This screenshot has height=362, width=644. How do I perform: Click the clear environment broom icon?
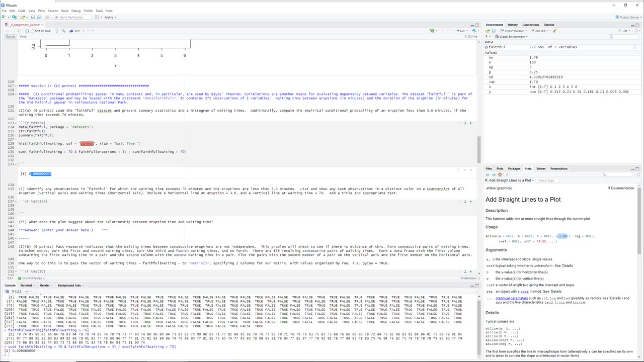pyautogui.click(x=554, y=31)
